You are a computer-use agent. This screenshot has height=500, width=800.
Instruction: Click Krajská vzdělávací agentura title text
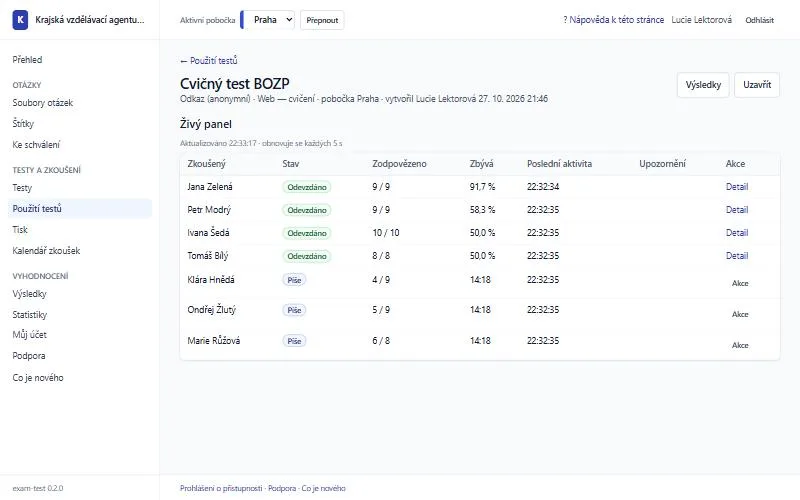click(x=90, y=20)
